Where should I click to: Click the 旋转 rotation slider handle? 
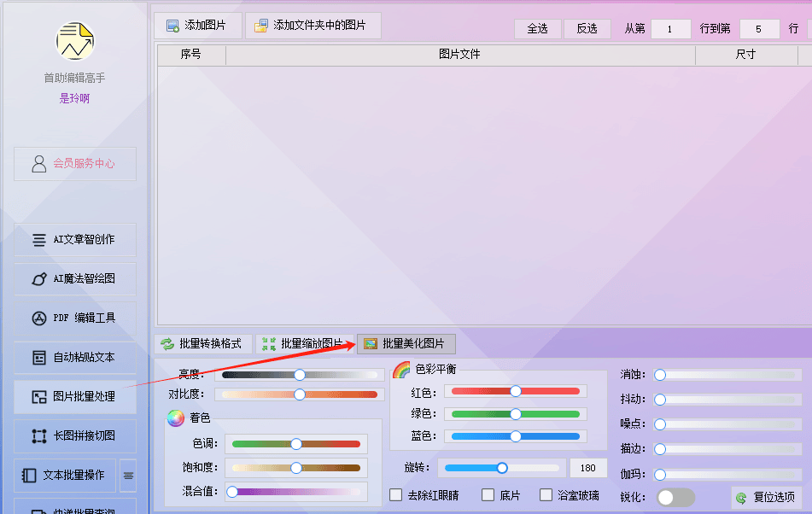(502, 468)
